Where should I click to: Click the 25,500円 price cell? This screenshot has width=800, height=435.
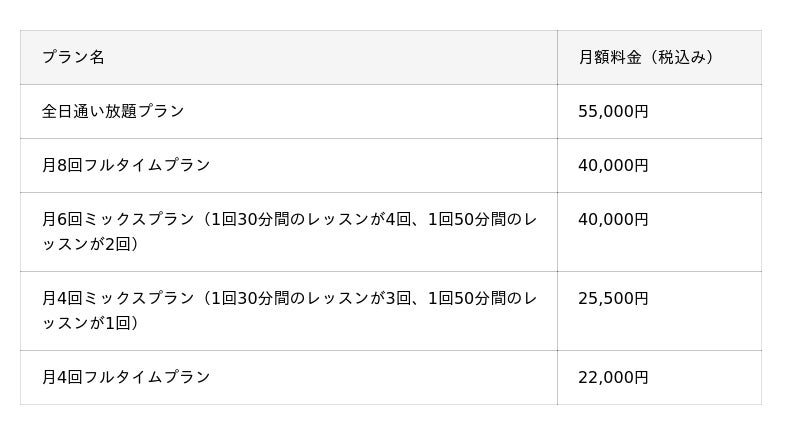click(613, 298)
